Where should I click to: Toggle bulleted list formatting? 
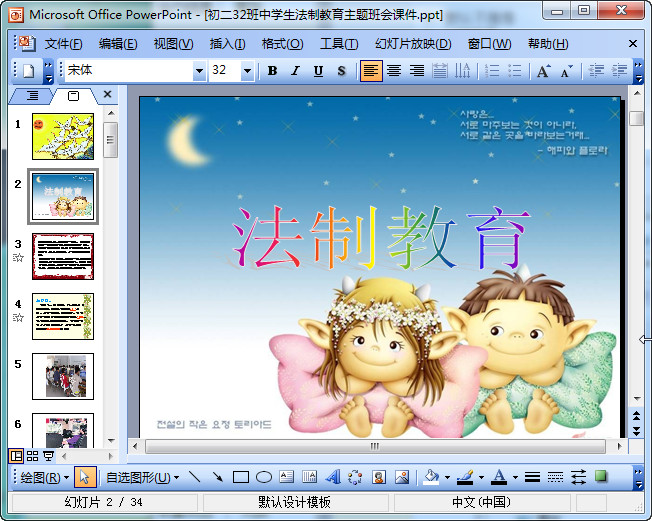(515, 71)
